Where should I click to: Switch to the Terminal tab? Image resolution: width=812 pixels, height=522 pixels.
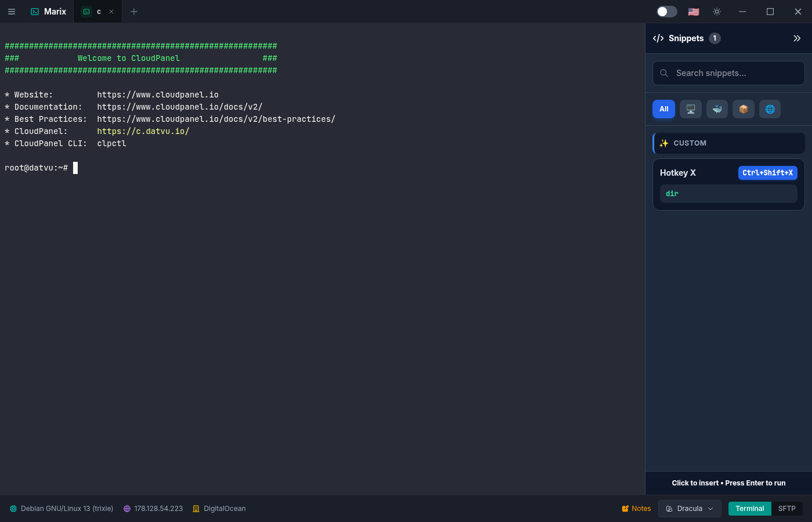coord(749,508)
